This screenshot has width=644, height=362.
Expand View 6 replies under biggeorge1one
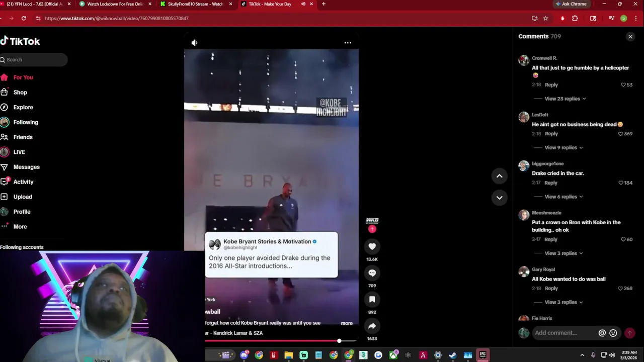(563, 197)
